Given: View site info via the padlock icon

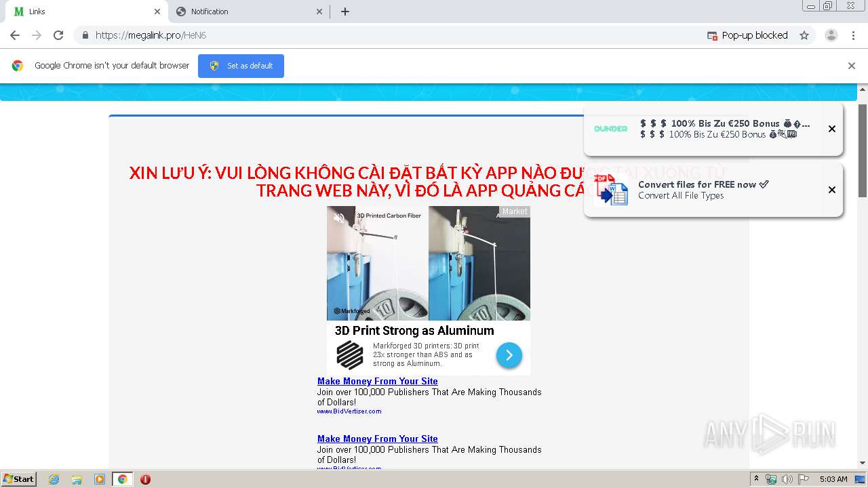Looking at the screenshot, I should [x=85, y=35].
